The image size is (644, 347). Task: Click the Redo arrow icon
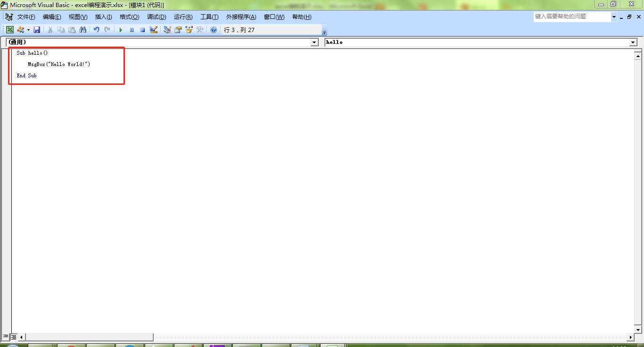tap(107, 30)
